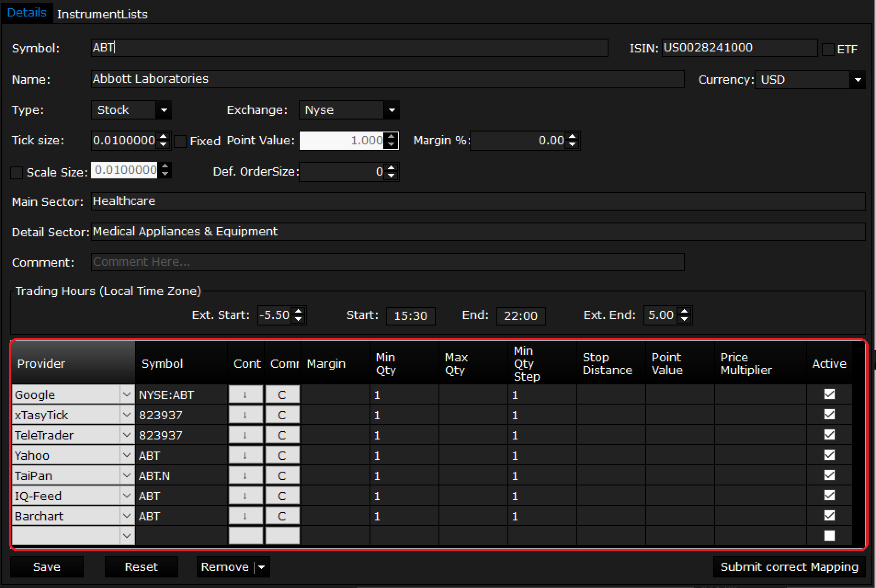Expand the Exchange dropdown showing Nyse

(x=392, y=110)
